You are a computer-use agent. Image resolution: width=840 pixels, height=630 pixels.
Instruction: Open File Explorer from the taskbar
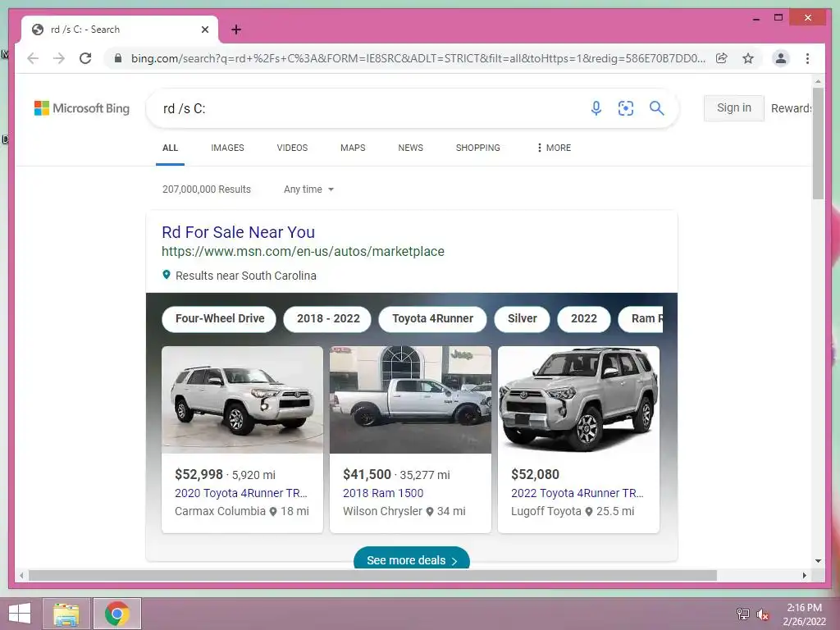(x=66, y=614)
